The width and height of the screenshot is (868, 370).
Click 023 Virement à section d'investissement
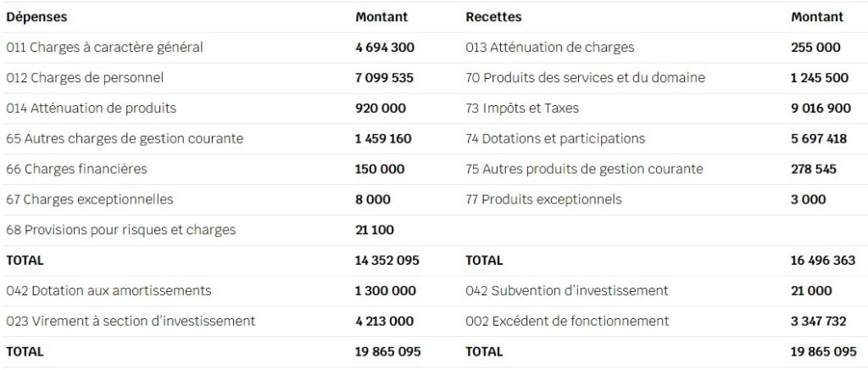[131, 322]
